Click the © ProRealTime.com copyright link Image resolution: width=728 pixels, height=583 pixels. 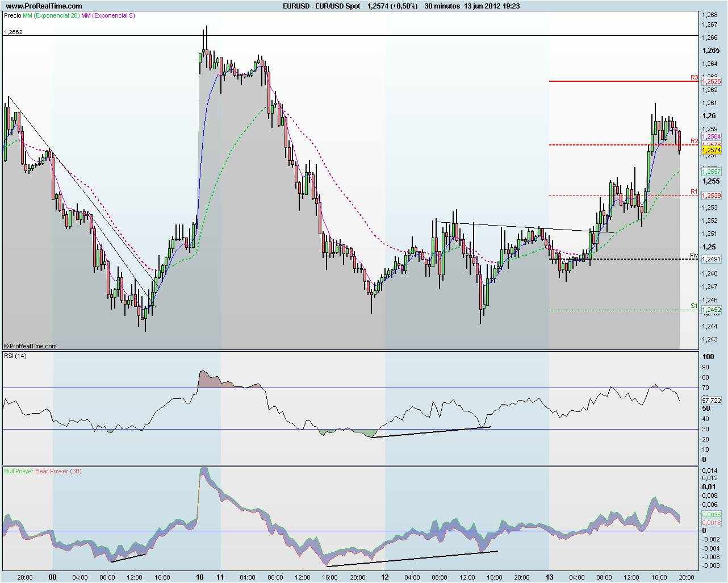tap(31, 345)
